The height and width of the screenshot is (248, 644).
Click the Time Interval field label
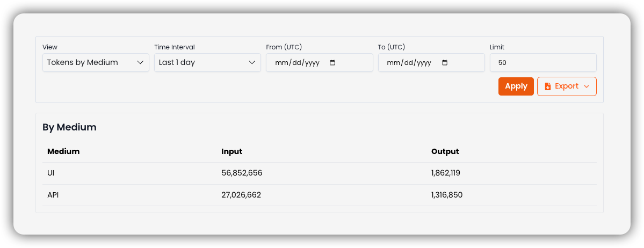point(175,47)
